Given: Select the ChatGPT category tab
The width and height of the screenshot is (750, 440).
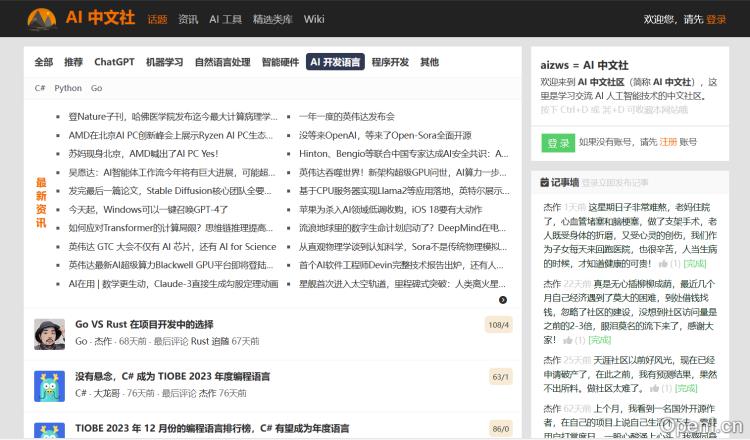Looking at the screenshot, I should click(x=114, y=62).
